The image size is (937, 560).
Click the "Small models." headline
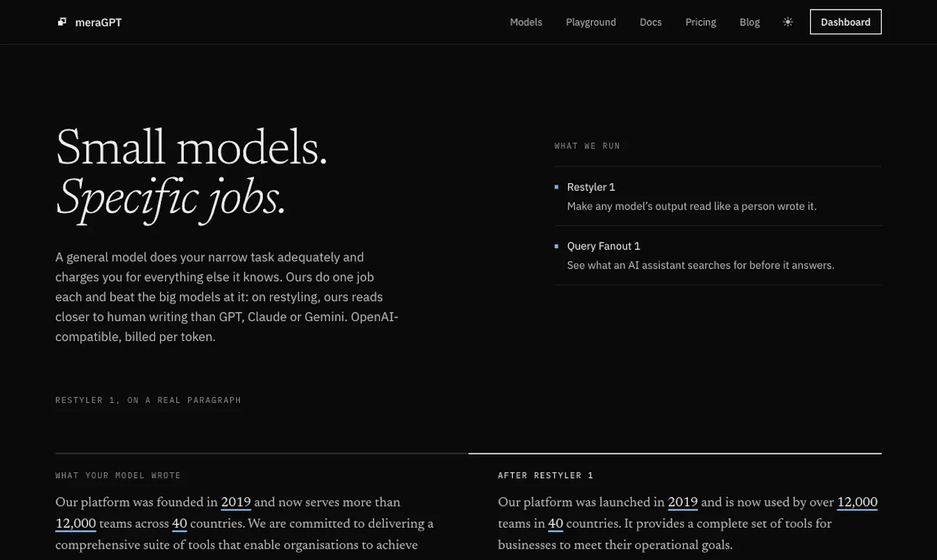[x=191, y=147]
